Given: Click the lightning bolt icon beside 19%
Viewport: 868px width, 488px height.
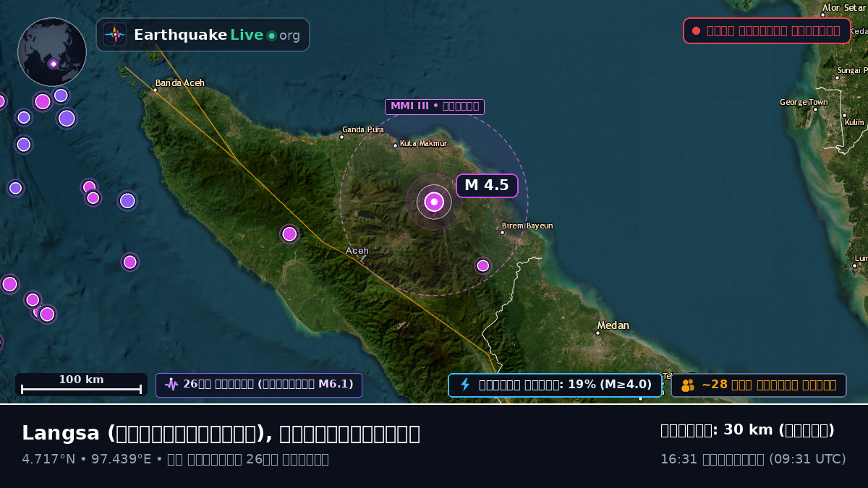Looking at the screenshot, I should [x=465, y=385].
